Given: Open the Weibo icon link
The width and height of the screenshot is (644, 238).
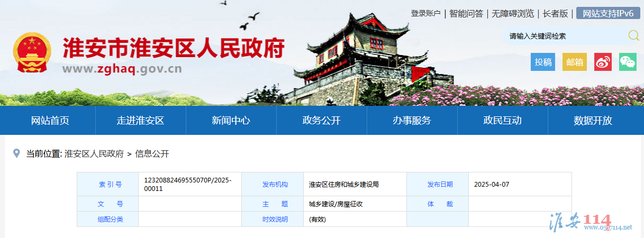Looking at the screenshot, I should [603, 62].
